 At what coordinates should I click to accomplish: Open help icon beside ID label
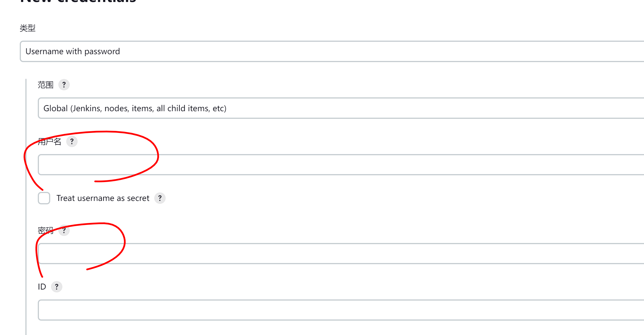pos(57,287)
